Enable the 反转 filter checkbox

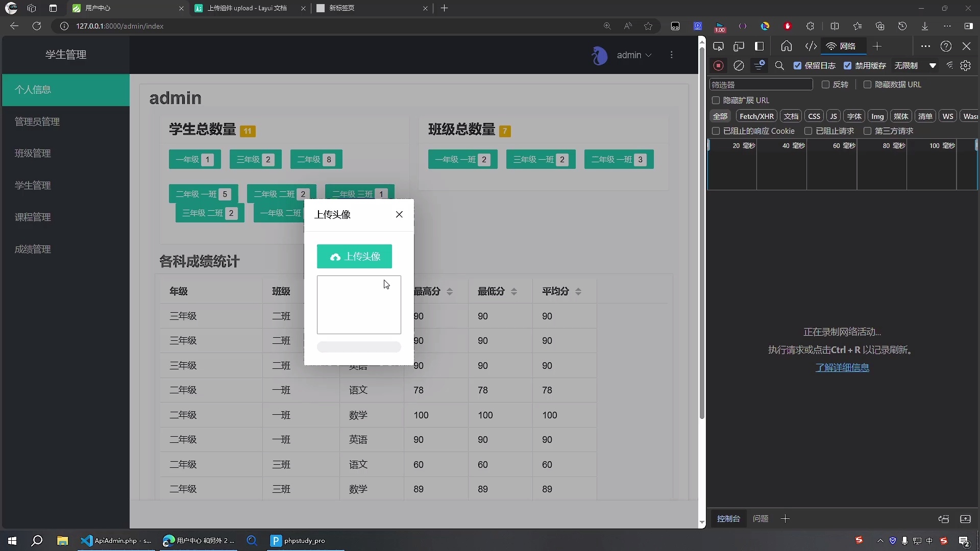point(826,85)
